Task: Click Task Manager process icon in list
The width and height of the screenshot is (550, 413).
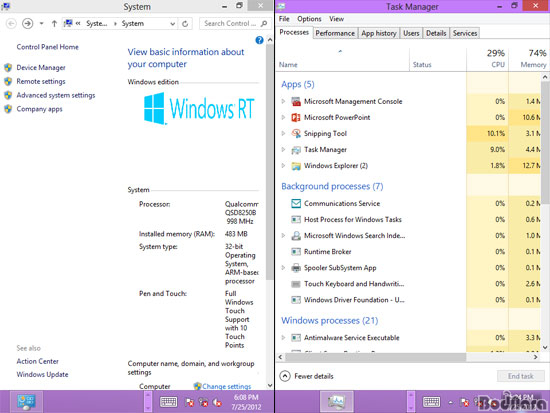Action: click(296, 150)
